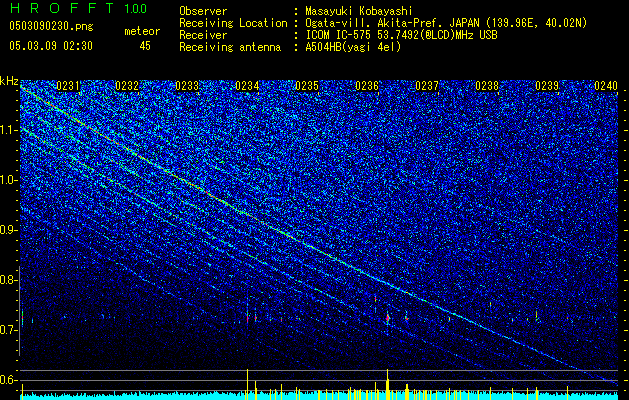
Task: Click the Receiving antenna label
Action: [230, 47]
